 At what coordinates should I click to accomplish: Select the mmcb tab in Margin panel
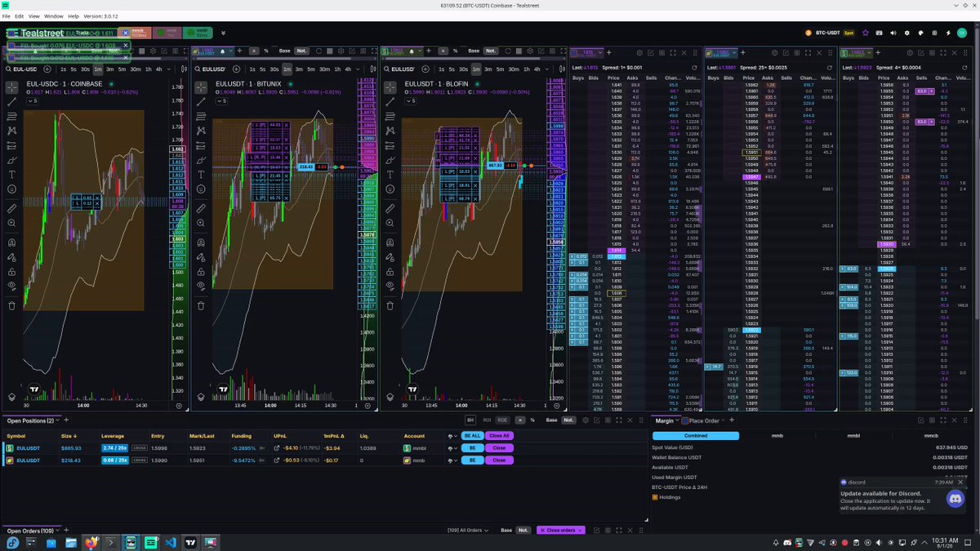[931, 436]
